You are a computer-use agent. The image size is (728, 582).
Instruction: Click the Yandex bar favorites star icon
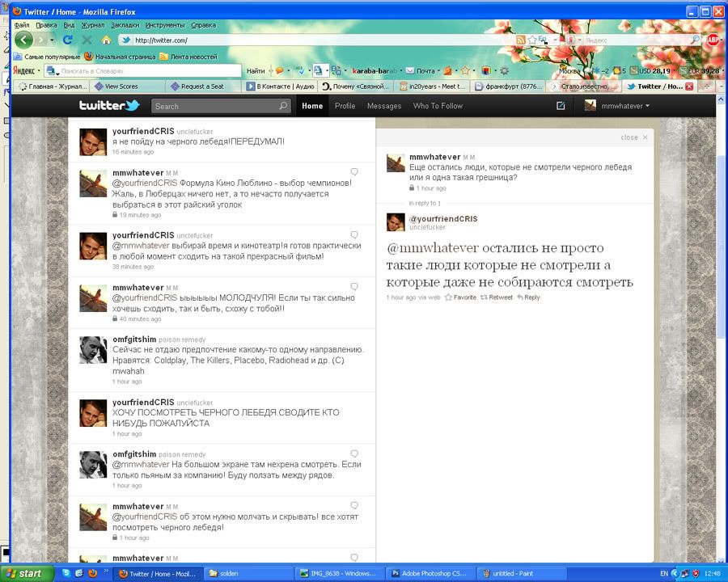click(x=465, y=71)
